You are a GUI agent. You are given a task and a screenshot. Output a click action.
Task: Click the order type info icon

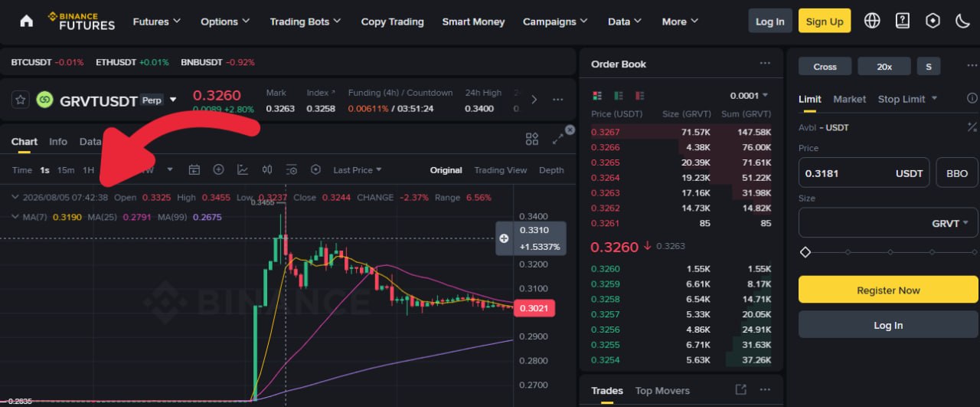[972, 98]
